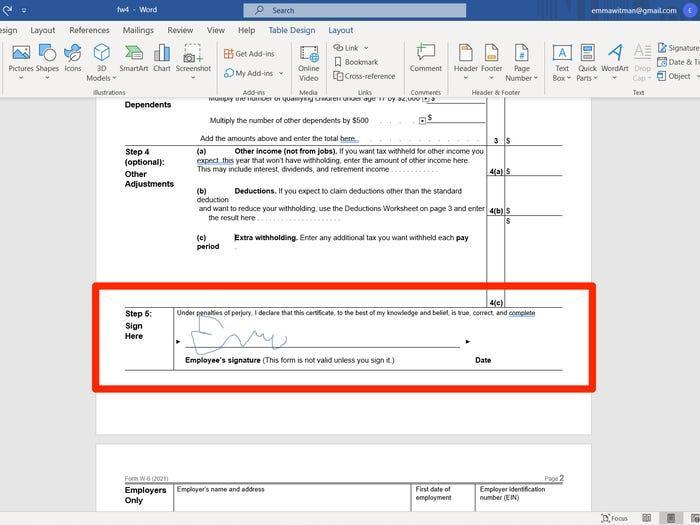Open the Screenshot tool

(x=193, y=58)
